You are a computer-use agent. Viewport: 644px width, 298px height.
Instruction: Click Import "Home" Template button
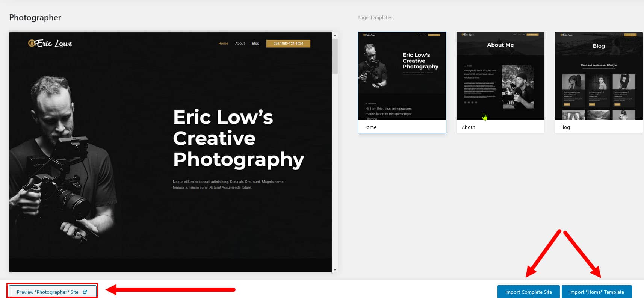click(x=596, y=292)
